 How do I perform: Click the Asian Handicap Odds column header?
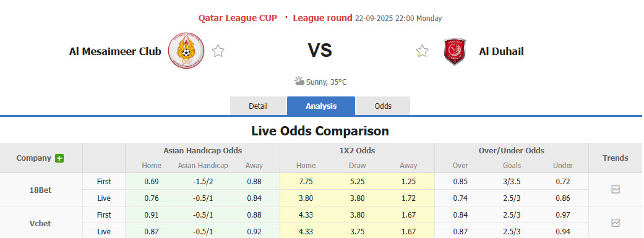(x=202, y=151)
